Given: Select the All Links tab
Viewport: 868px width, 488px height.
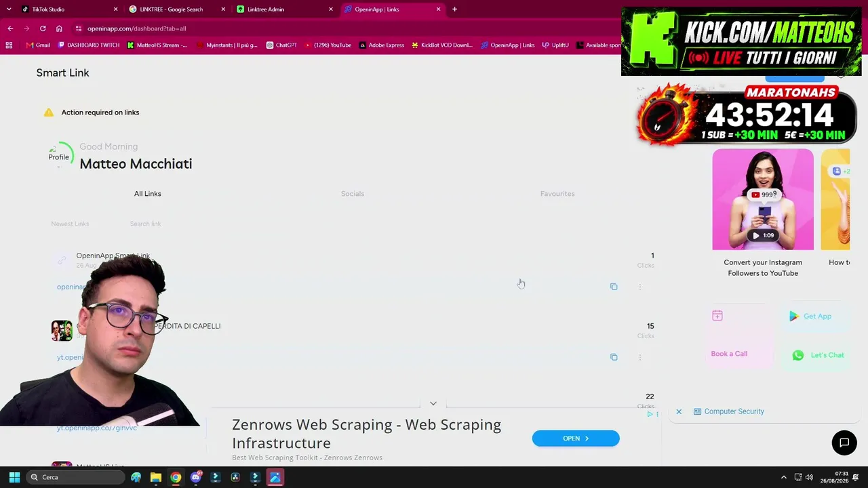Looking at the screenshot, I should (148, 194).
